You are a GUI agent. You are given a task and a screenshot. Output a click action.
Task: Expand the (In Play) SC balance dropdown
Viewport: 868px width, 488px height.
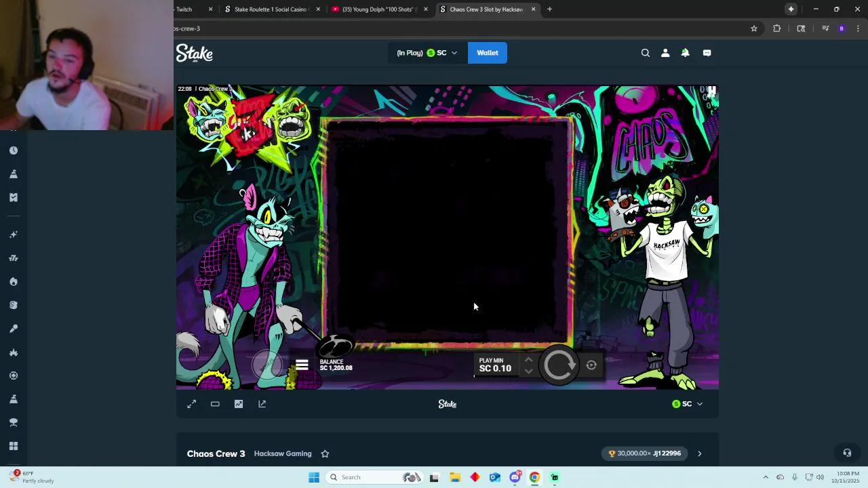(427, 53)
